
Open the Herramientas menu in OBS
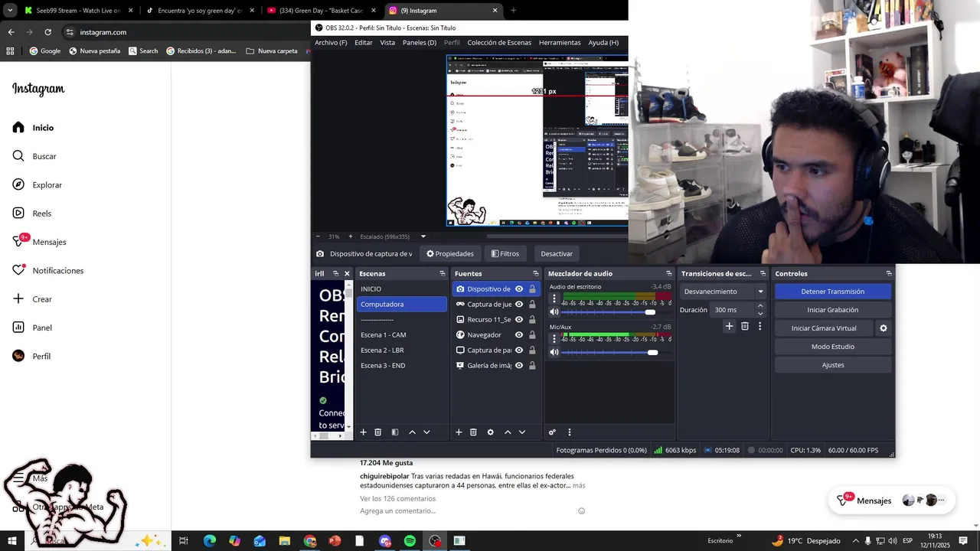[x=560, y=42]
